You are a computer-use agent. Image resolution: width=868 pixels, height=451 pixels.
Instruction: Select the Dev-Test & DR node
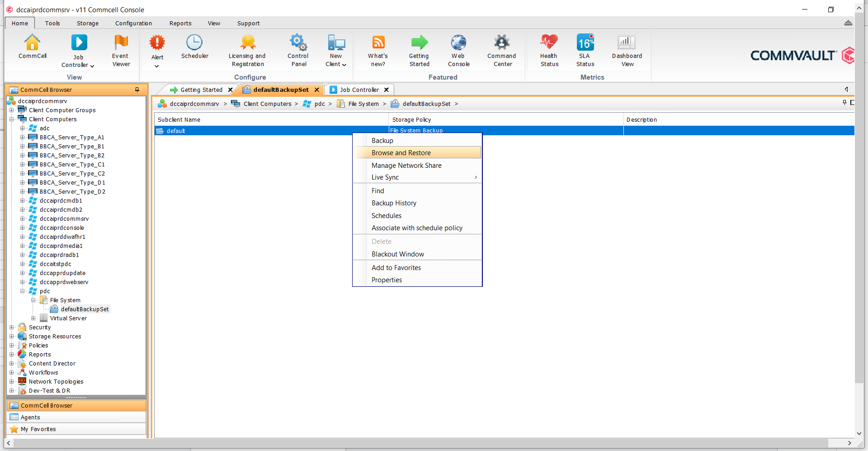tap(49, 390)
